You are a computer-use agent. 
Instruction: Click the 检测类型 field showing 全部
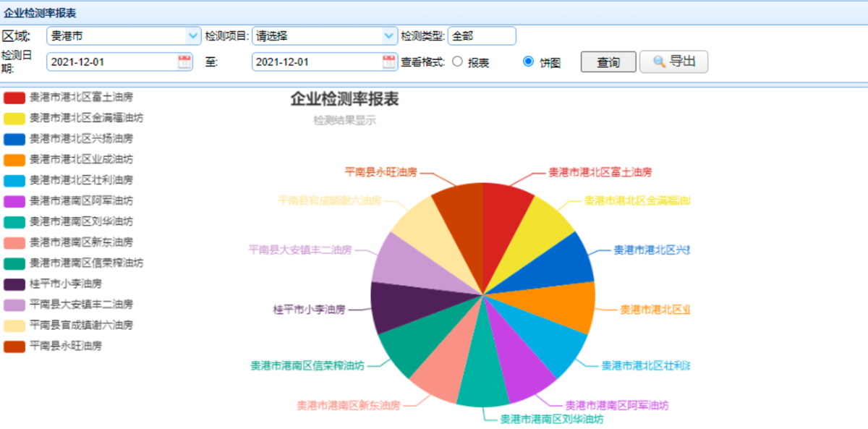click(482, 35)
